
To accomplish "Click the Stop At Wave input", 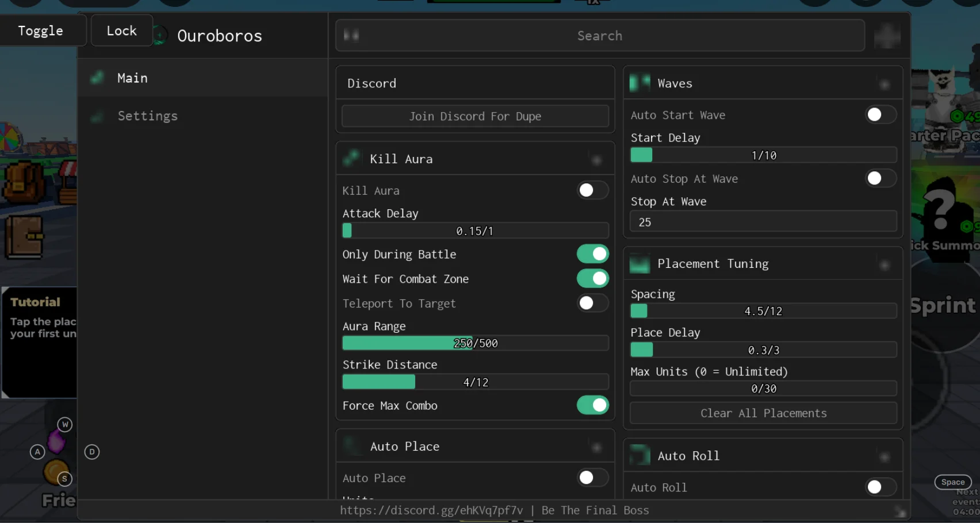I will pos(764,222).
